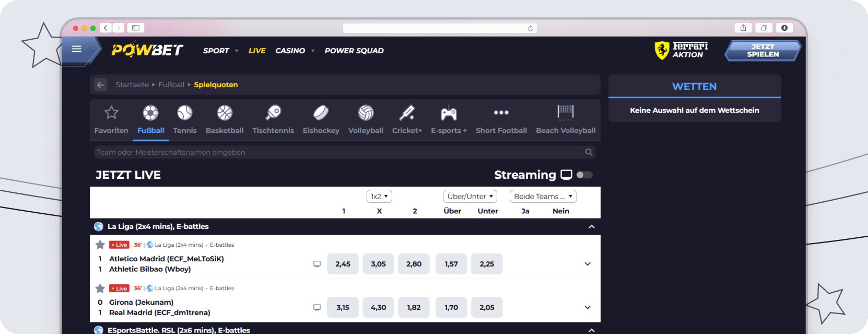Select Unter odds 2,05
This screenshot has height=334, width=868.
click(487, 307)
